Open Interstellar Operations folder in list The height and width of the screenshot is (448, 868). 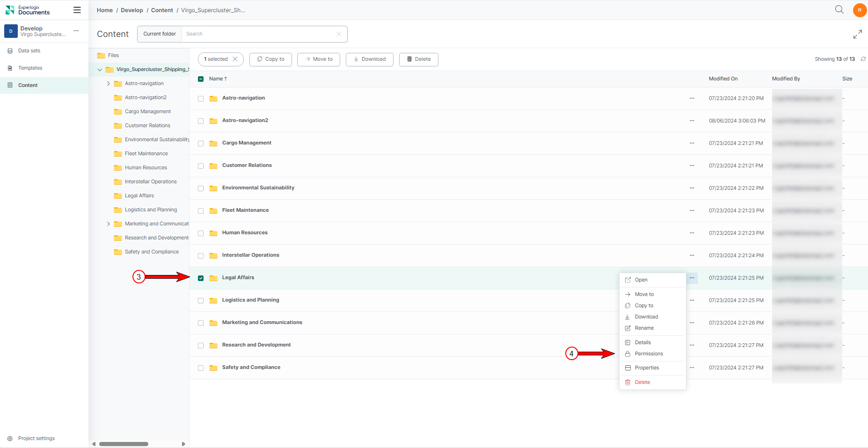tap(250, 255)
